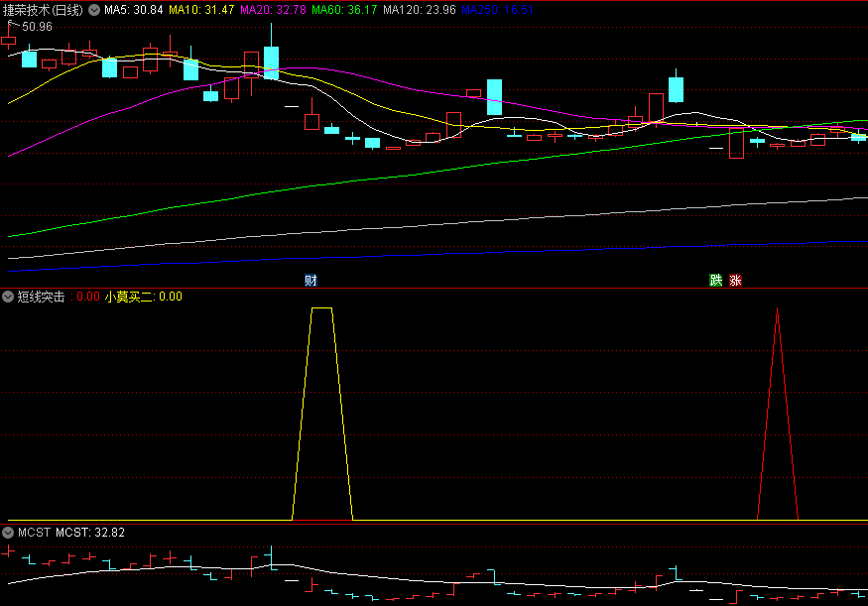Click the 50.96 high price annotation
This screenshot has height=606, width=868.
[37, 27]
